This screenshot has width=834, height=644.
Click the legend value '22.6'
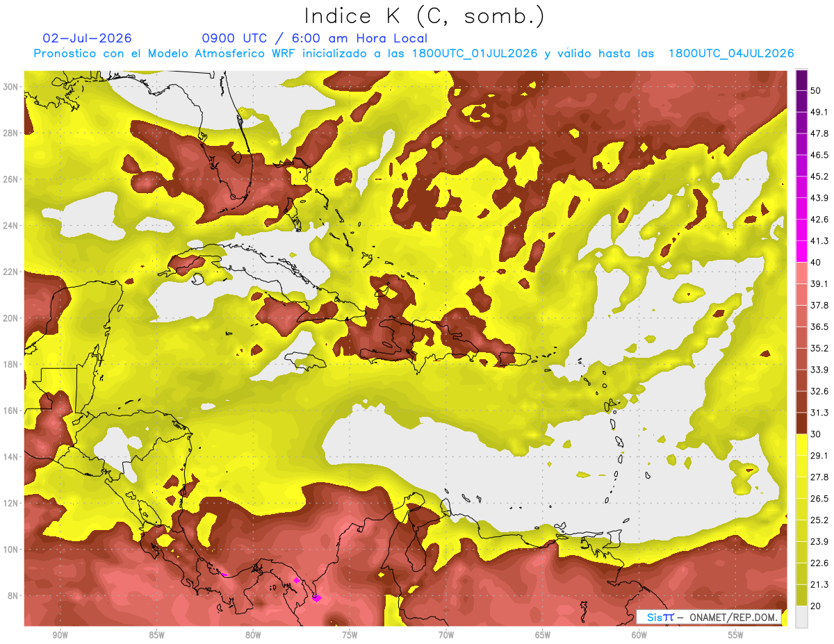click(x=819, y=563)
